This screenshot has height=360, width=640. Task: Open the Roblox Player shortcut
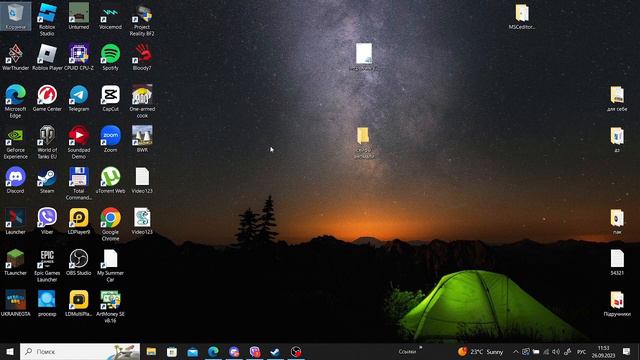(47, 57)
